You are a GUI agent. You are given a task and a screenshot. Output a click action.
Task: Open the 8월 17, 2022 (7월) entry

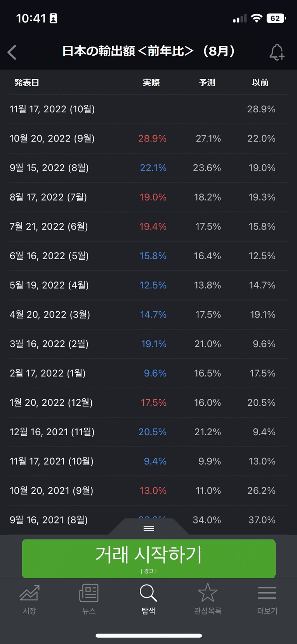pos(49,197)
